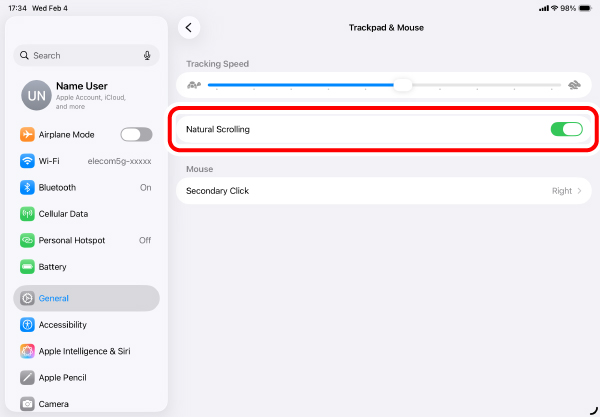Expand Secondary Click options showing Right
The image size is (600, 417).
coord(384,191)
